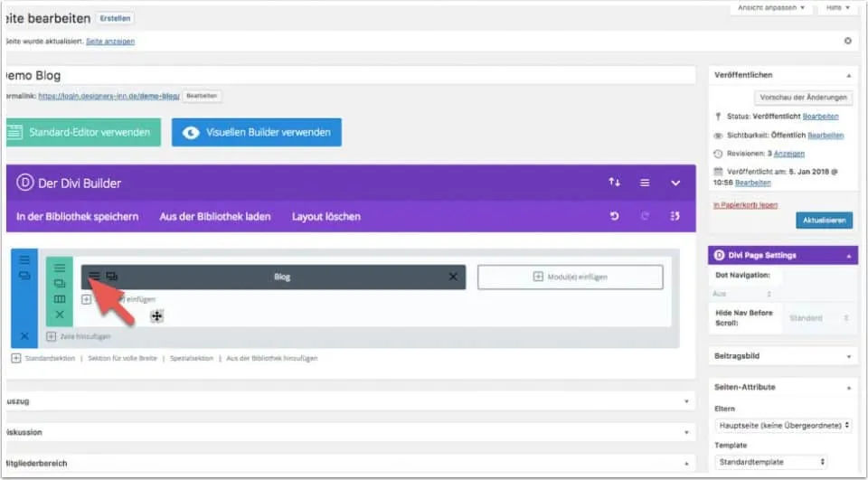Open the Dot Navigation dropdown
868x480 pixels.
coord(745,294)
